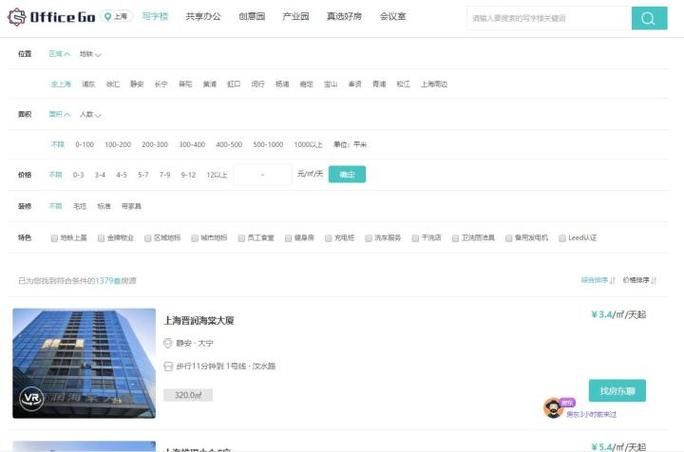The width and height of the screenshot is (684, 452).
Task: Check the 干洗店 checkbox
Action: click(415, 238)
